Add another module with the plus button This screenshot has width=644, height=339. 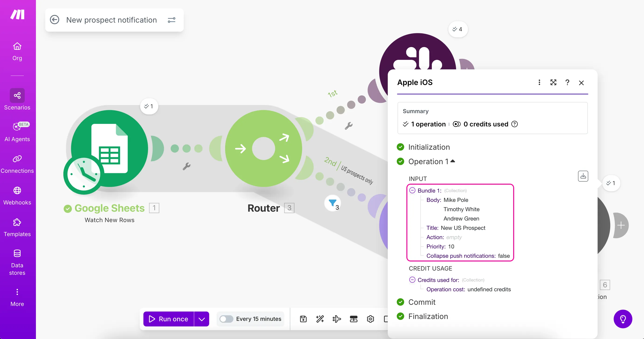(621, 225)
